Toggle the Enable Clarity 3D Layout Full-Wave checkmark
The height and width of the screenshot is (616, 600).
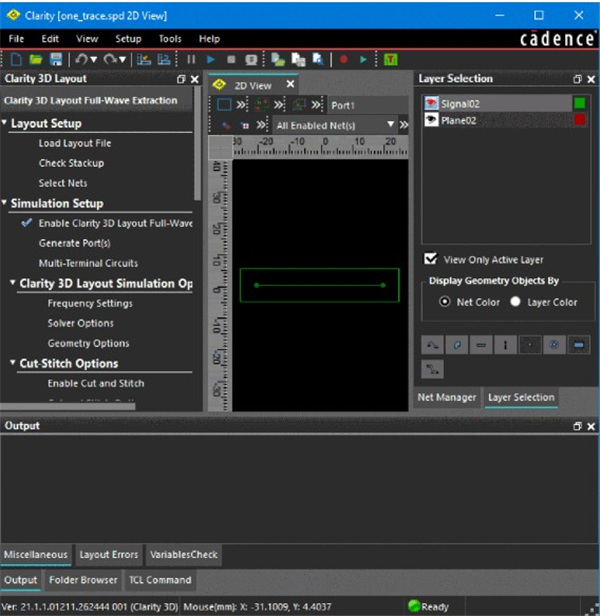[27, 223]
